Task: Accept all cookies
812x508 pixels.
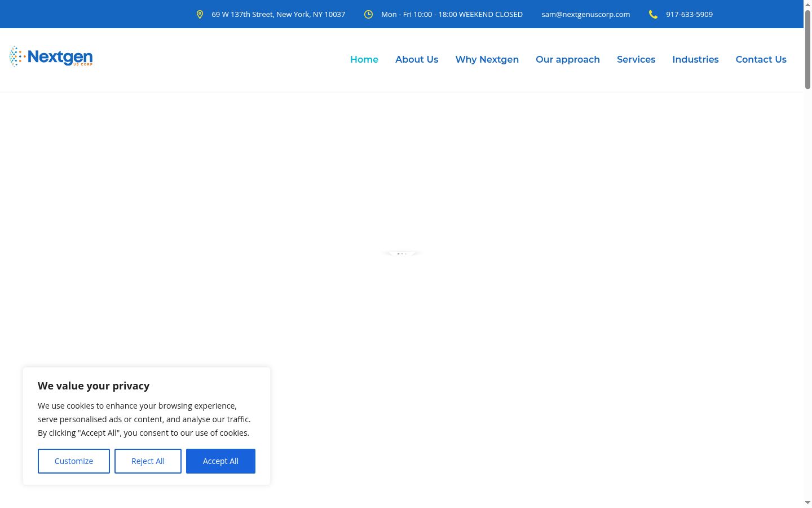Action: 220,461
